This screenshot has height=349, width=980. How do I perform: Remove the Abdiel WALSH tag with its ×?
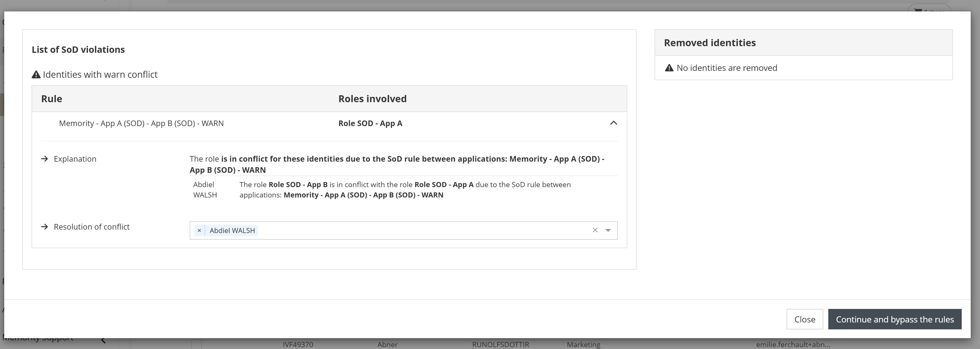pyautogui.click(x=199, y=230)
